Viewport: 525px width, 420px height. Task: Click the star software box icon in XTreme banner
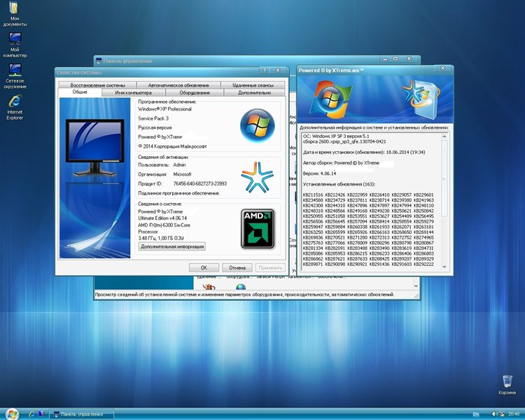[421, 99]
